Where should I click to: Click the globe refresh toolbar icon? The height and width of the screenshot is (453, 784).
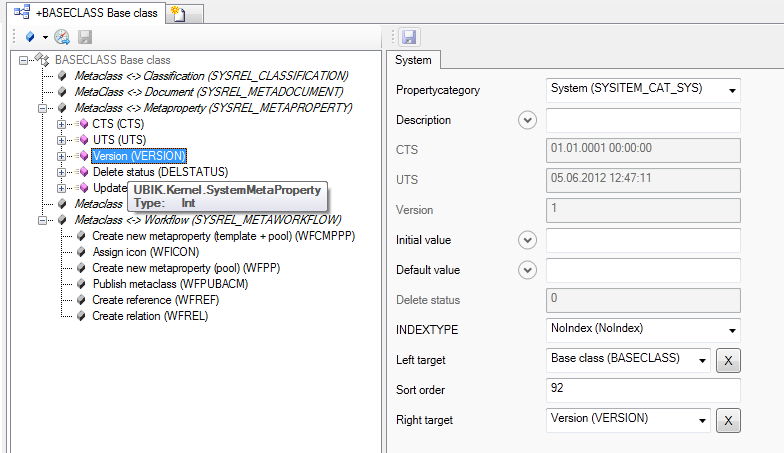tap(62, 37)
